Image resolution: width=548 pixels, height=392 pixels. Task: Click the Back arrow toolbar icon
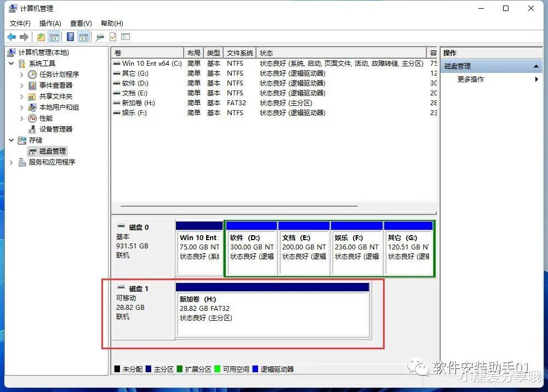(x=12, y=37)
